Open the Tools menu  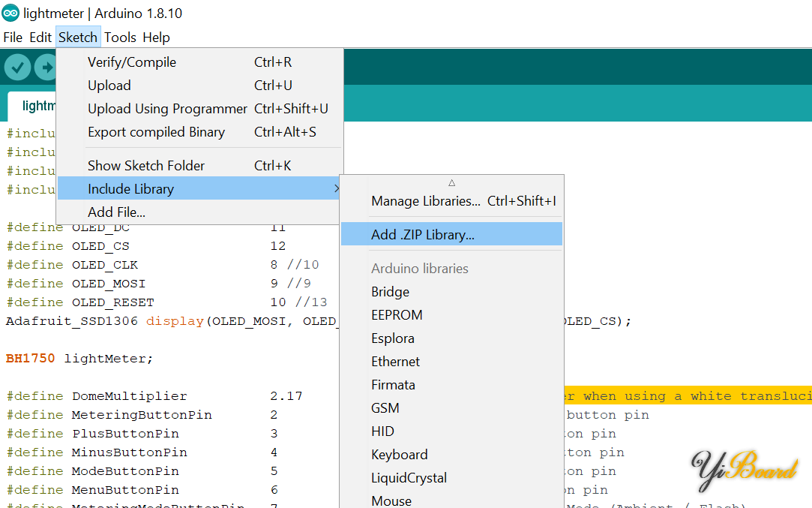(120, 38)
